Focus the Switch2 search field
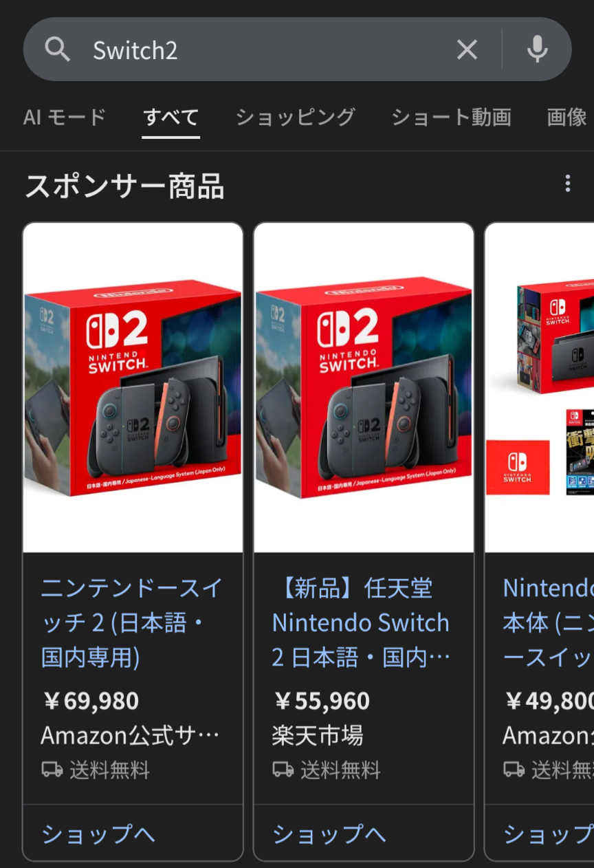Image resolution: width=594 pixels, height=868 pixels. click(x=268, y=50)
